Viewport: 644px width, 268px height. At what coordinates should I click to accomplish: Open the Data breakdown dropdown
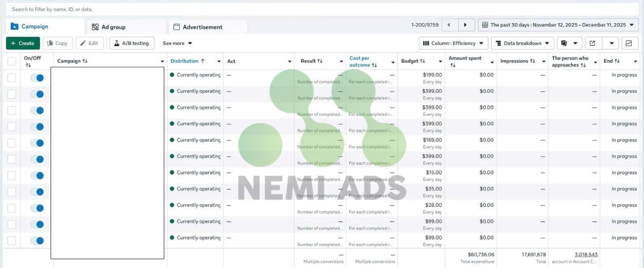(x=523, y=43)
